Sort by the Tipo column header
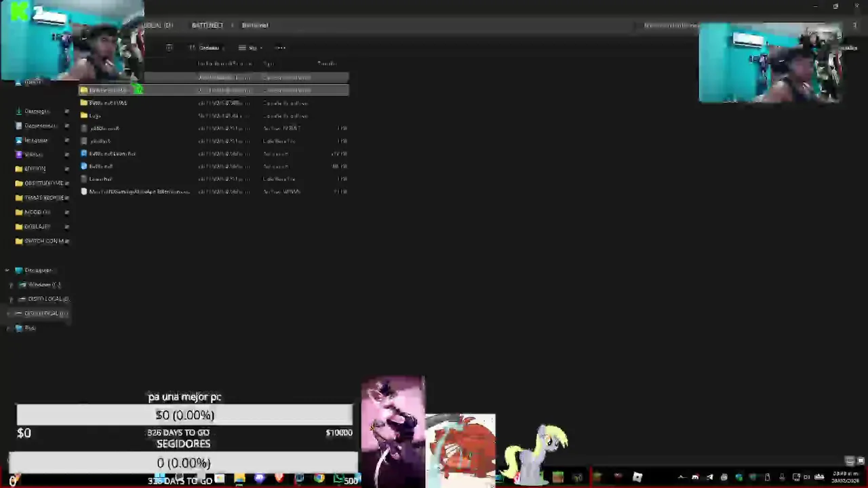The height and width of the screenshot is (488, 868). point(269,64)
